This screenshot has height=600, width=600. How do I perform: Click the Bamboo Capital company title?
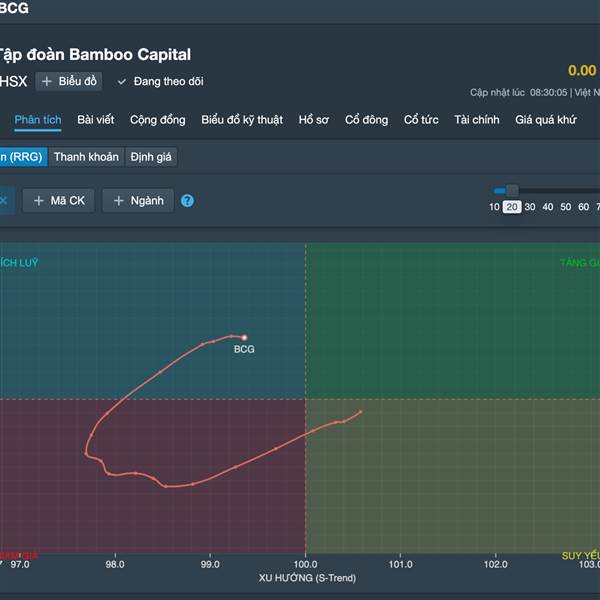[x=93, y=55]
